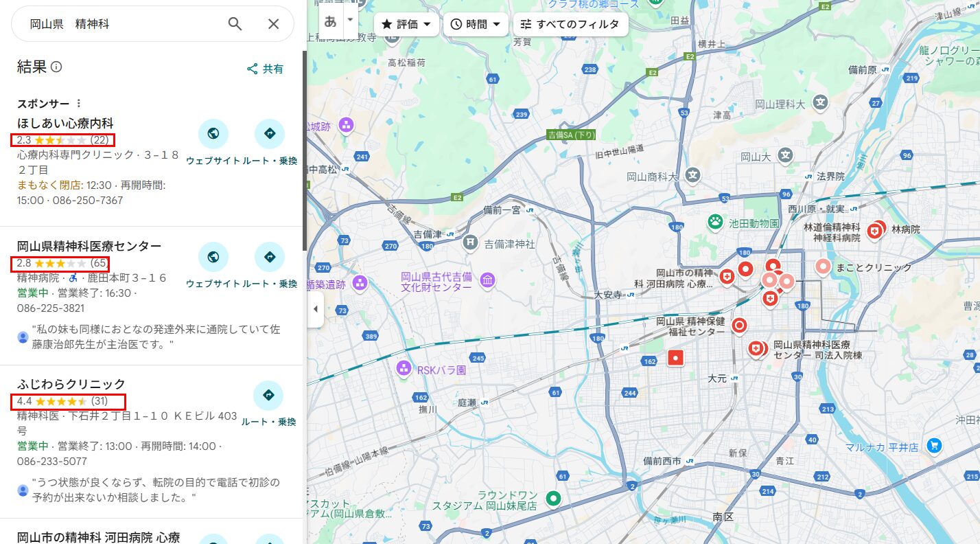Viewport: 980px width, 544px height.
Task: Select the まことクリニック map pin
Action: pyautogui.click(x=823, y=267)
